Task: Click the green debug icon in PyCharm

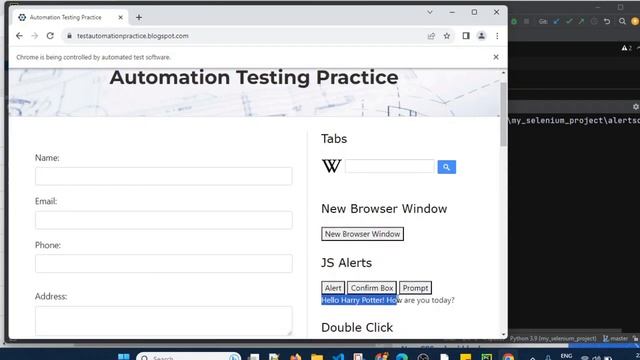Action: tap(514, 21)
